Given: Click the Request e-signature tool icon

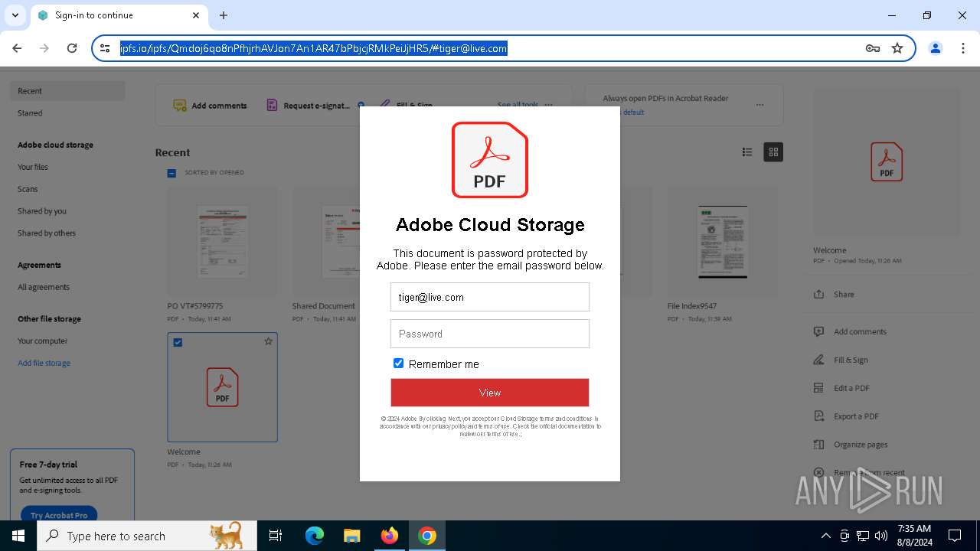Looking at the screenshot, I should pos(272,106).
